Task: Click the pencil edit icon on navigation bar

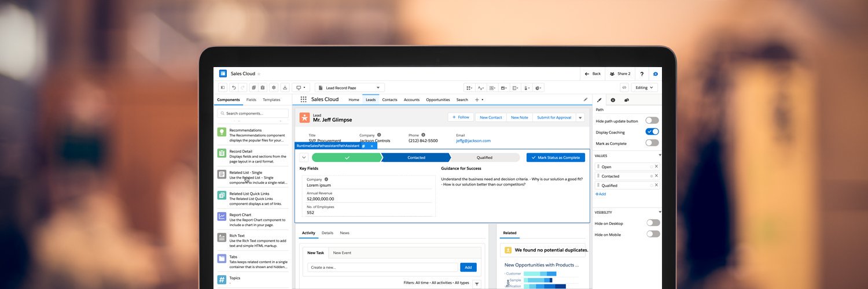Action: click(x=585, y=99)
